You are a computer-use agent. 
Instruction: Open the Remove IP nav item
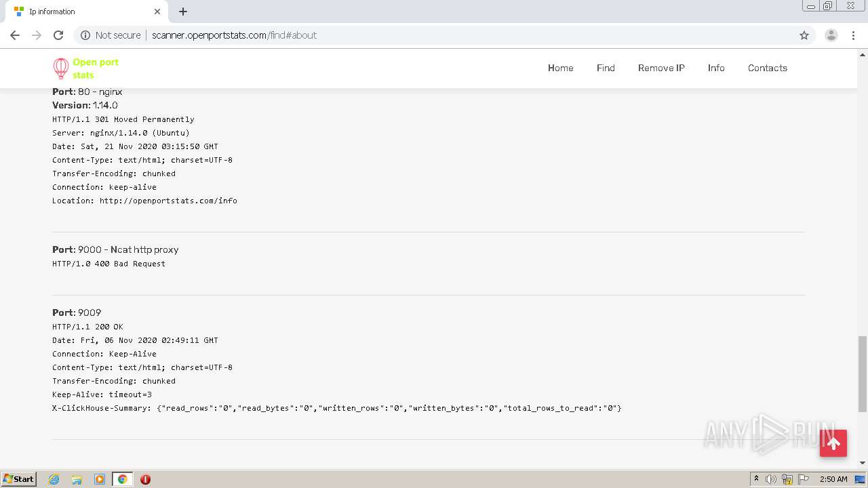point(661,68)
